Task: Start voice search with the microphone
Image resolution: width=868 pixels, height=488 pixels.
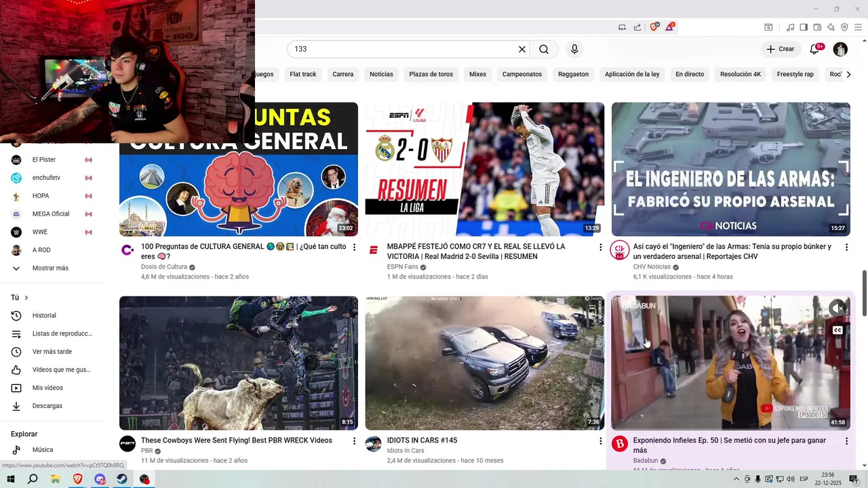Action: (x=574, y=49)
